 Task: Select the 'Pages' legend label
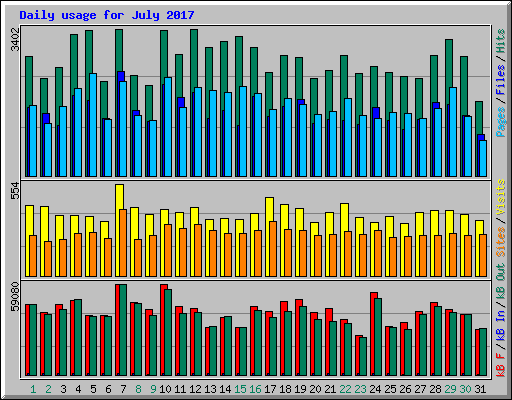pos(501,122)
